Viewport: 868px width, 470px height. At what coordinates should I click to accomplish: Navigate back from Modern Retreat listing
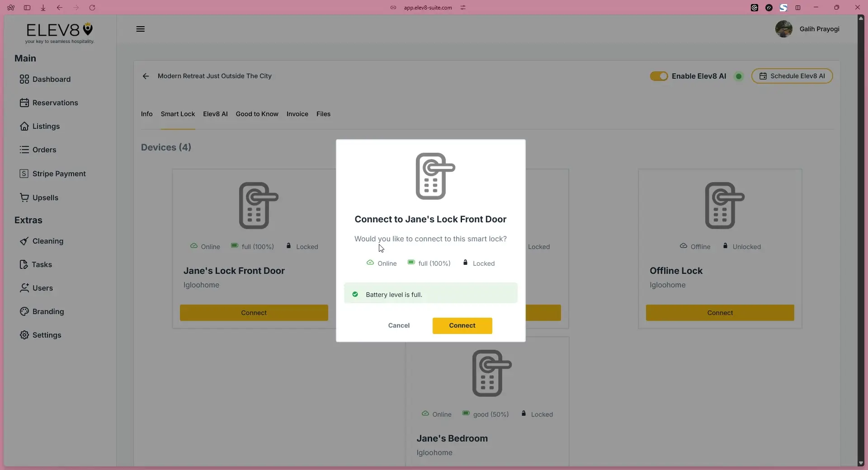click(x=146, y=76)
